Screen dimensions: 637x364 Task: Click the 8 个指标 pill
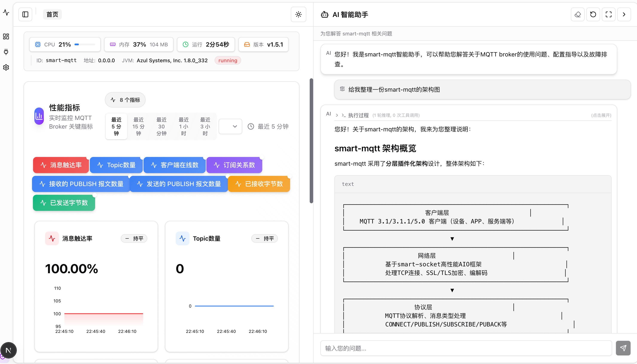click(x=125, y=100)
